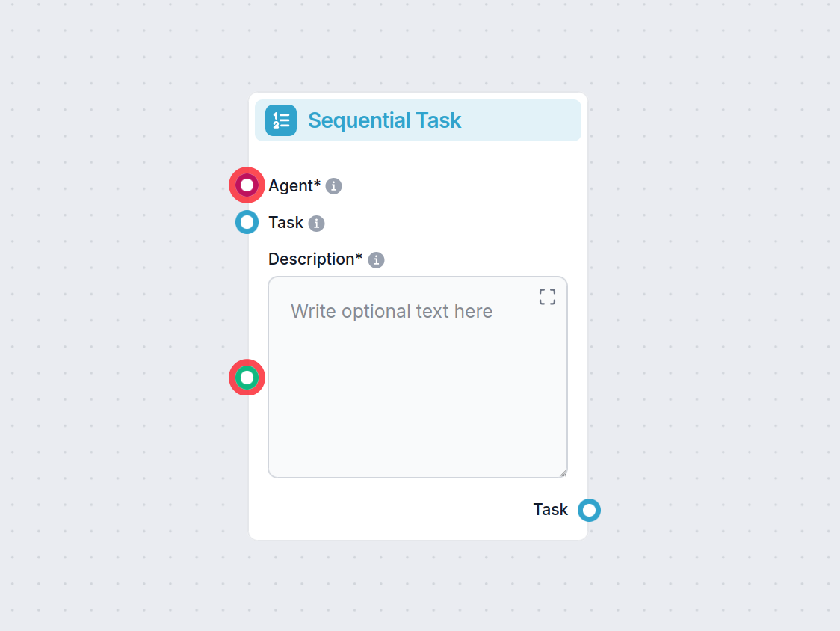The height and width of the screenshot is (631, 840).
Task: Click the fullscreen icon inside the text box
Action: pyautogui.click(x=546, y=297)
